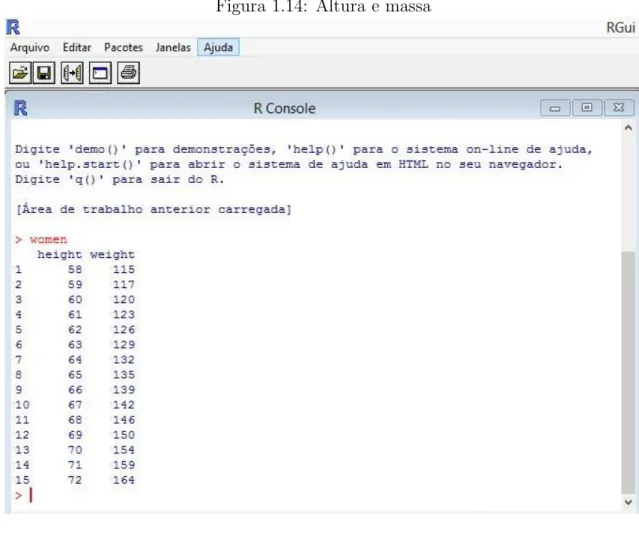Image resolution: width=639 pixels, height=540 pixels.
Task: Click the "Digite 'demo()'" text line
Action: point(304,150)
